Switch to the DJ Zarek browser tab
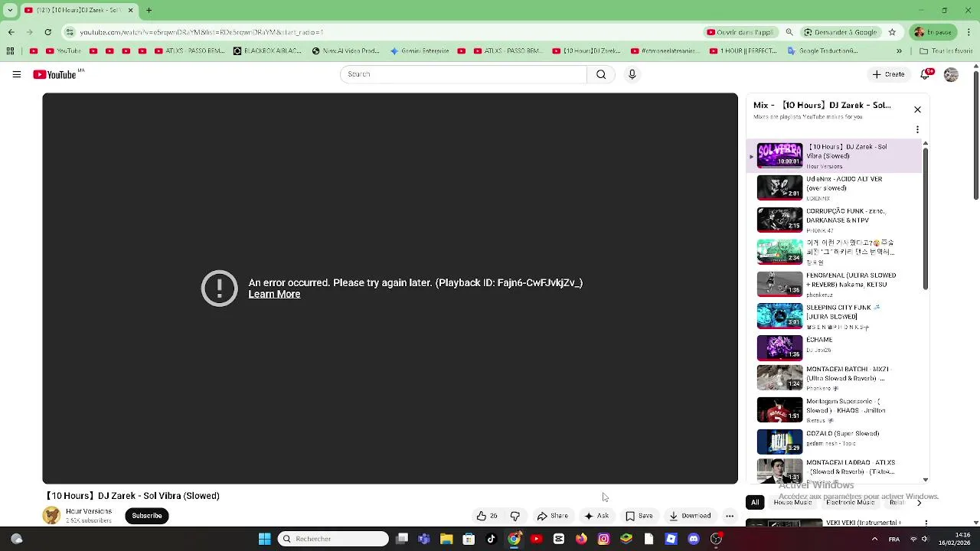 (80, 10)
